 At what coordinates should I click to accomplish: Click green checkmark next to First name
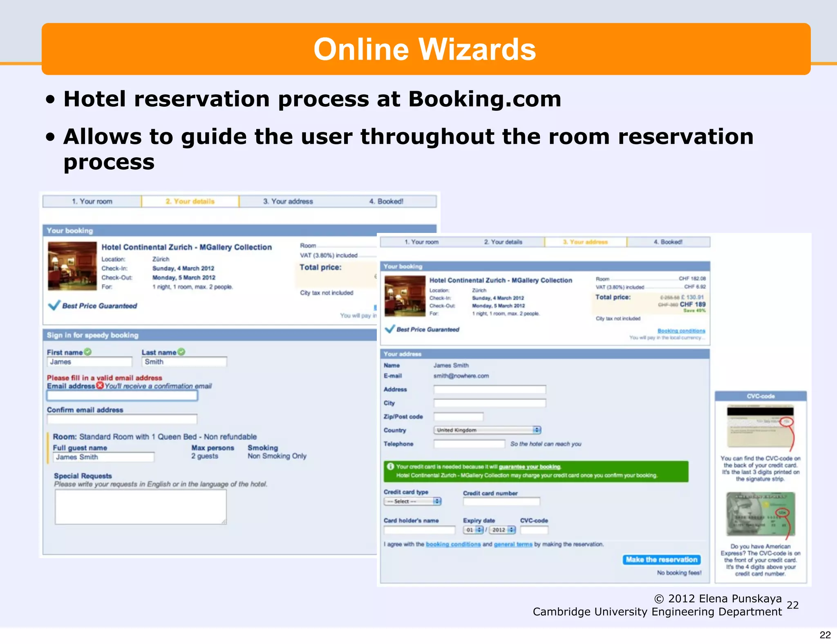pyautogui.click(x=87, y=351)
